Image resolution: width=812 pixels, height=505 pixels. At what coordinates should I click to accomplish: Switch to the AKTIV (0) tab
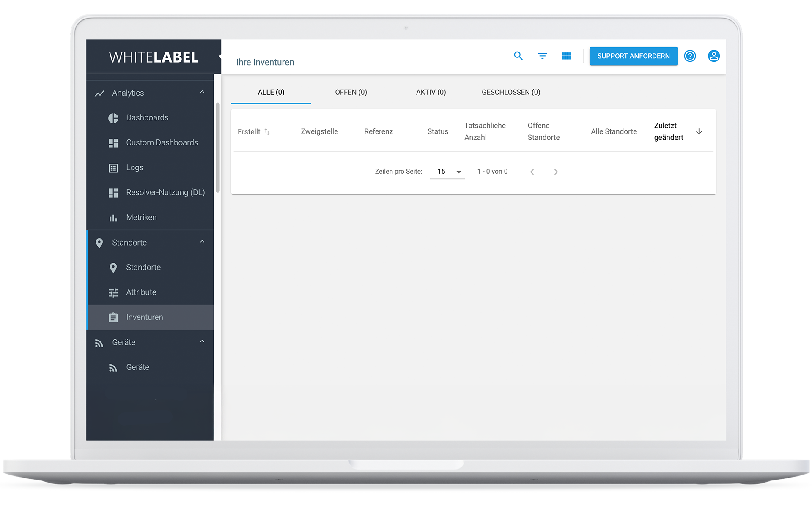pyautogui.click(x=431, y=92)
